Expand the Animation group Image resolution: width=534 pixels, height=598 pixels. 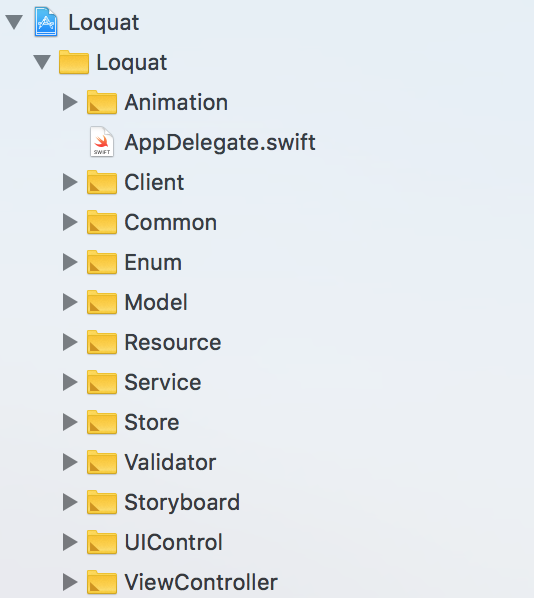tap(70, 102)
